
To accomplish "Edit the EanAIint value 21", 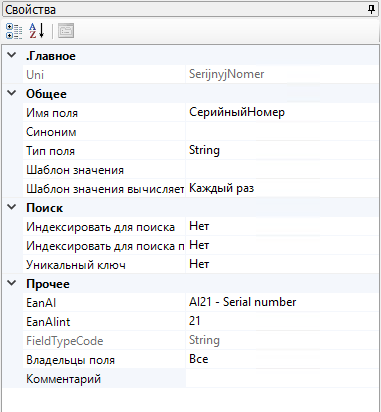I will click(282, 321).
